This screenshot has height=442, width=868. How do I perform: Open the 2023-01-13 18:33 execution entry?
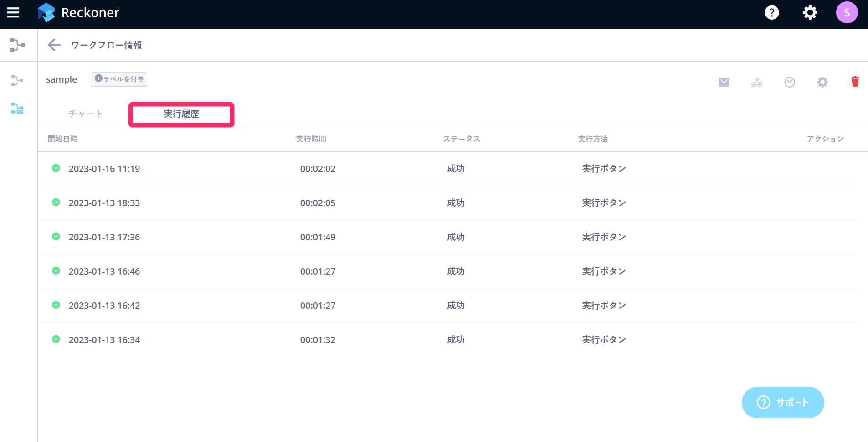[x=104, y=203]
